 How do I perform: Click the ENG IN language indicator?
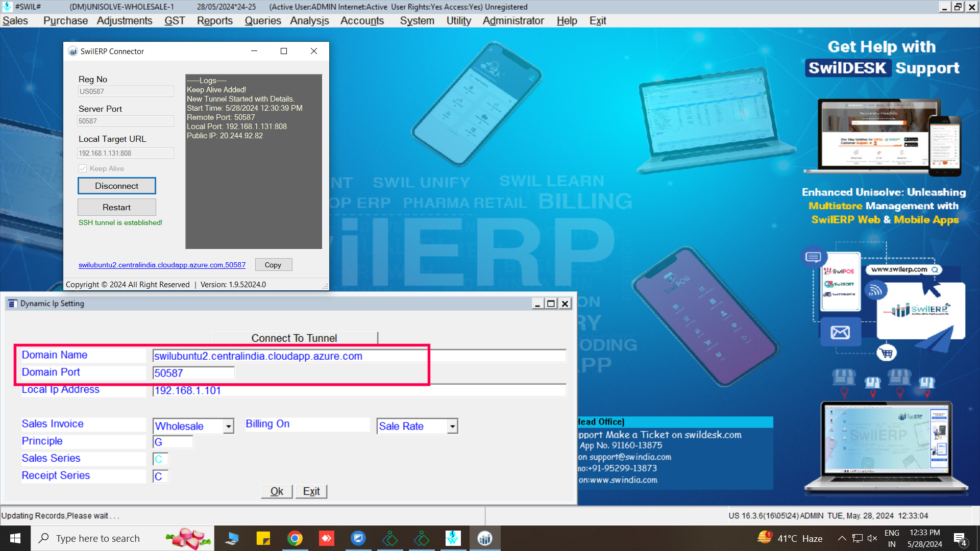[892, 538]
